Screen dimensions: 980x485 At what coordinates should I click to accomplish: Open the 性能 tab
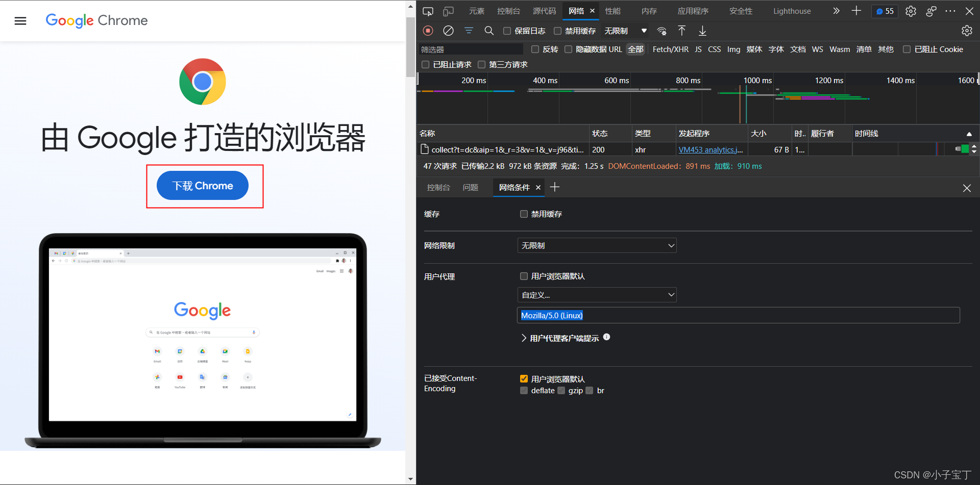pos(612,11)
